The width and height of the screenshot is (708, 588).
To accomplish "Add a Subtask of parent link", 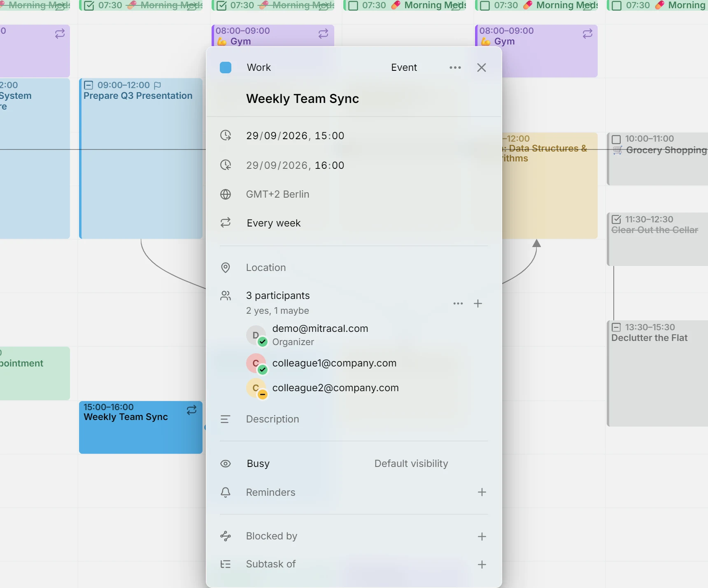I will (x=482, y=565).
